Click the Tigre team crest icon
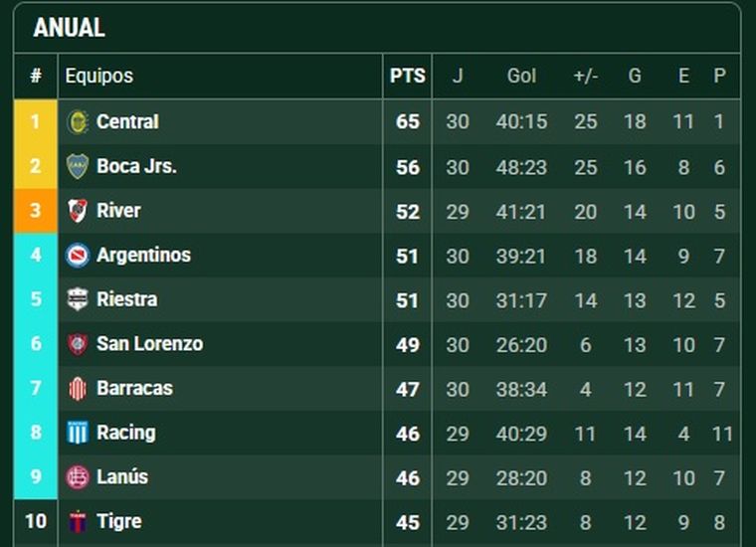756x547 pixels. click(78, 521)
